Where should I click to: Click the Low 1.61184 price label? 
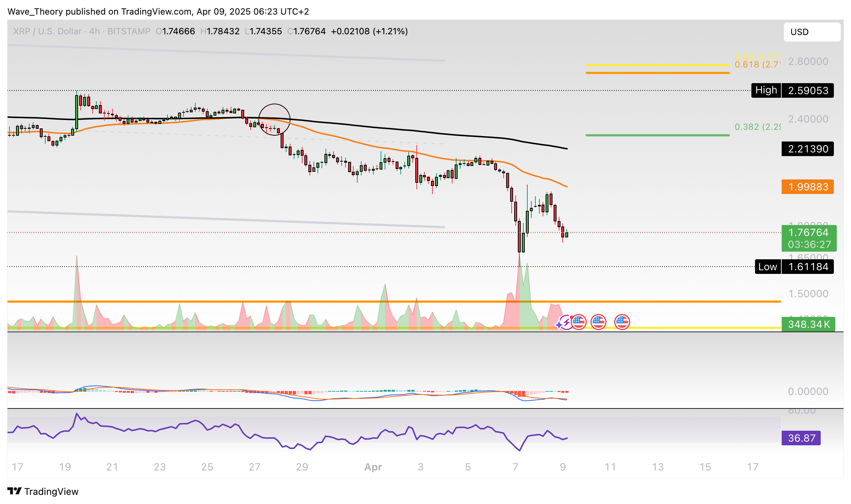point(794,267)
